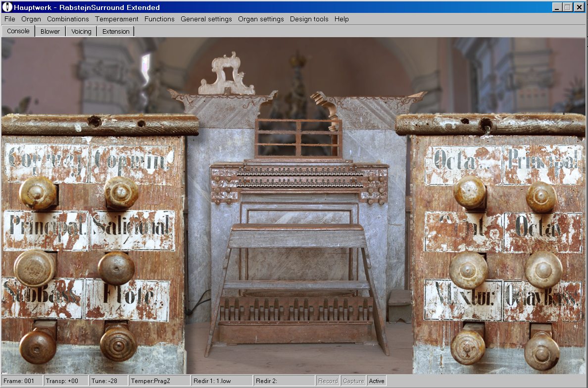
Task: Click the Redir 2 status field
Action: (284, 381)
